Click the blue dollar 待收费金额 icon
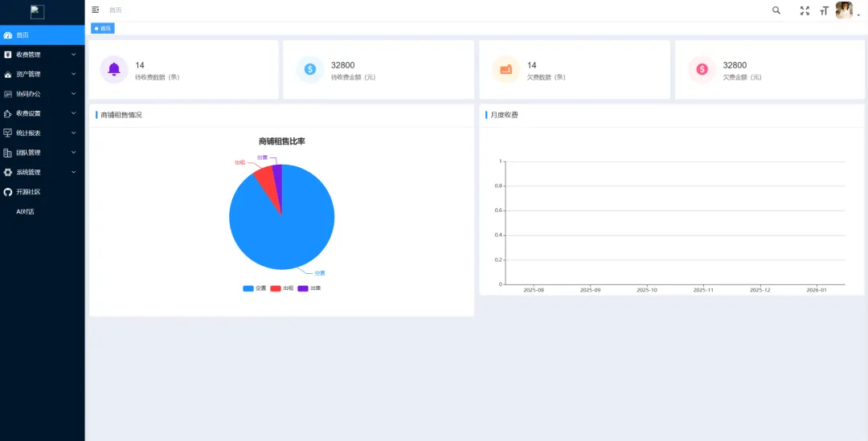Image resolution: width=868 pixels, height=441 pixels. click(x=310, y=69)
